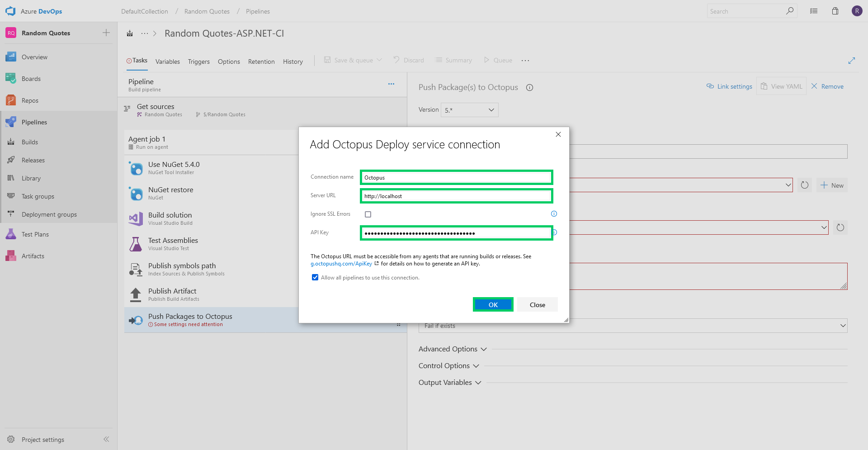Open the marketplace shopping bag icon

pos(835,11)
